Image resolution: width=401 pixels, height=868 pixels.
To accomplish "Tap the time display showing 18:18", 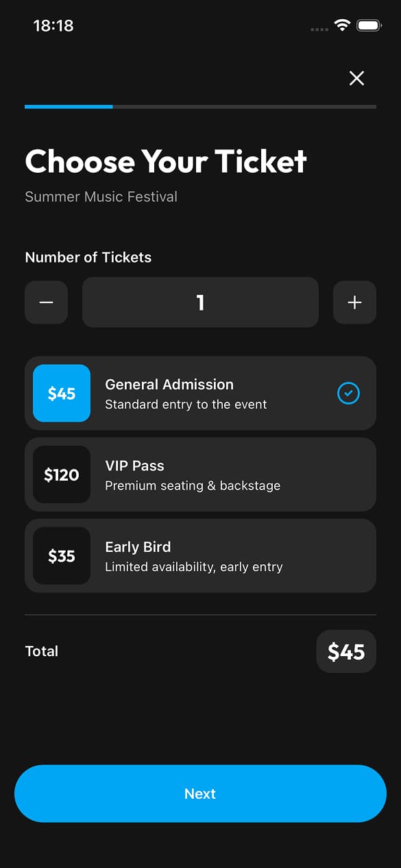I will [53, 25].
